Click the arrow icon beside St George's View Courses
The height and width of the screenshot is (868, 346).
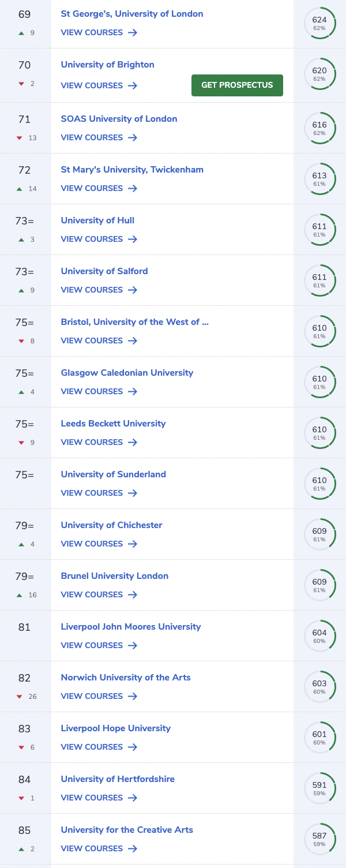click(x=133, y=33)
